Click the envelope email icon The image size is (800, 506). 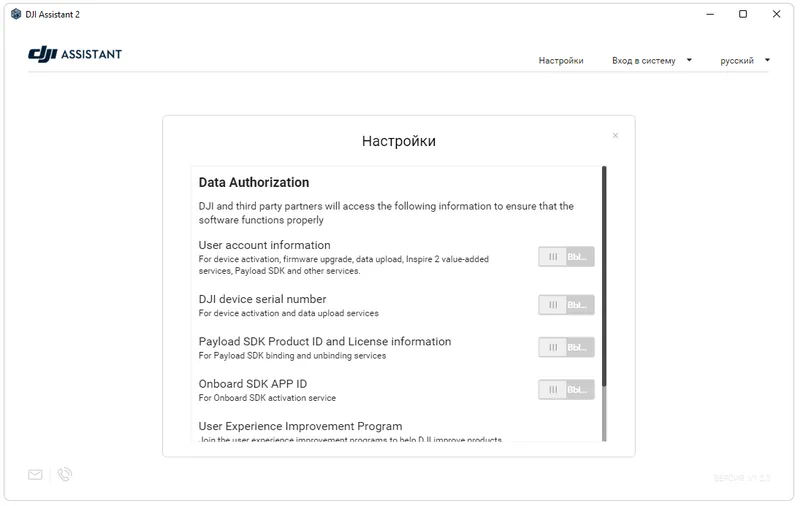click(36, 475)
